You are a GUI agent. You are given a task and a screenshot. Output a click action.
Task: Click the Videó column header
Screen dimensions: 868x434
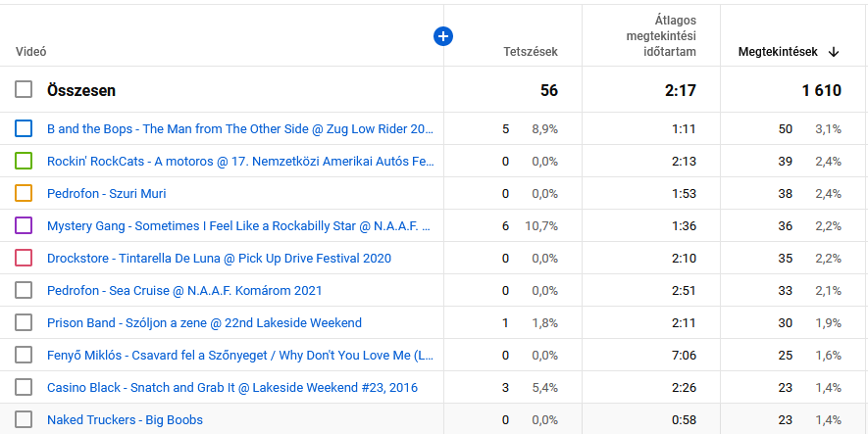coord(31,52)
